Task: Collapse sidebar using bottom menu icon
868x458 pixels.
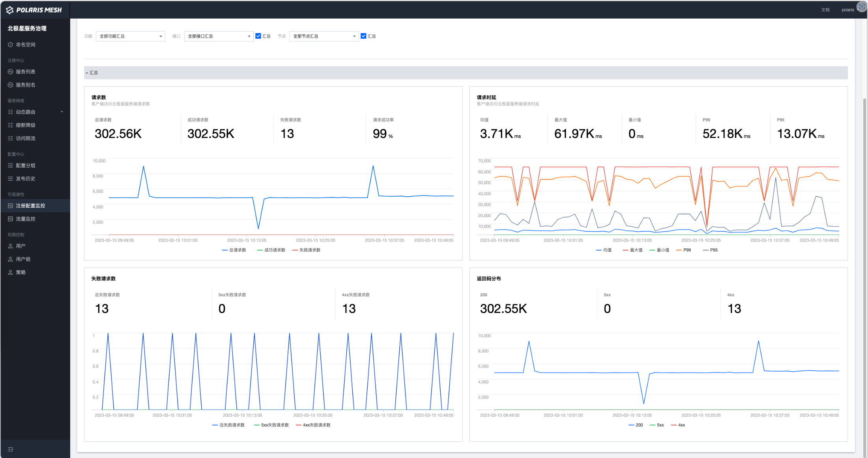Action: [x=11, y=449]
